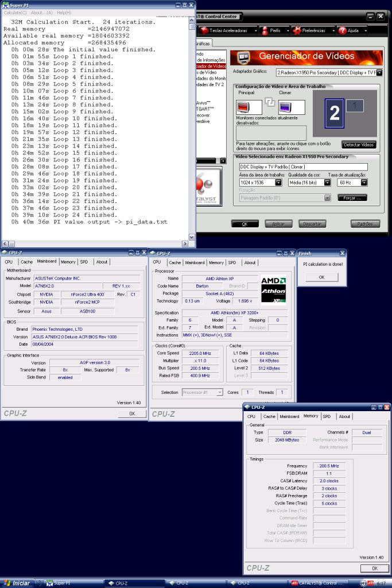Click OK in Catalyst Control Center

[x=245, y=224]
